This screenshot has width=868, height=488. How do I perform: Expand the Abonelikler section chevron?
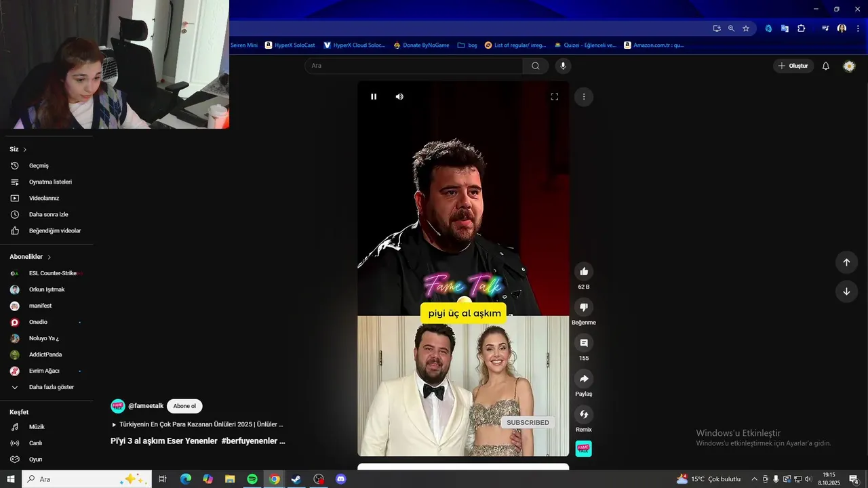[x=50, y=257]
